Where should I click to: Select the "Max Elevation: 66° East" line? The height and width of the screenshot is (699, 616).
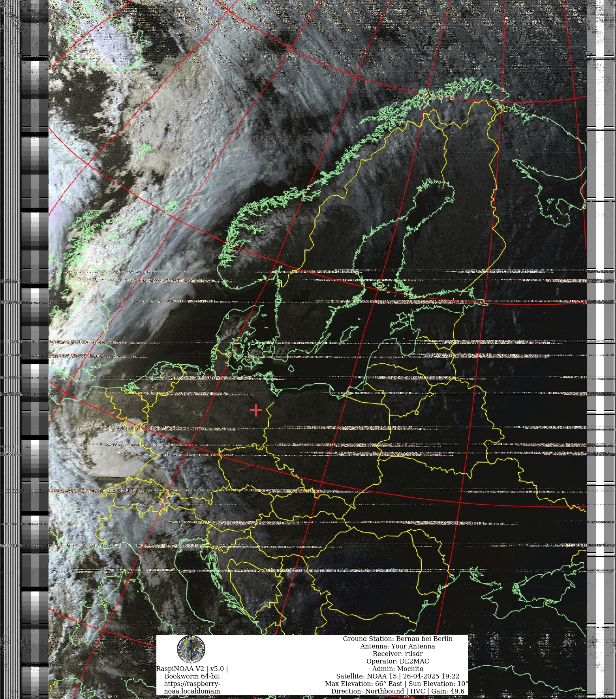coord(397,684)
